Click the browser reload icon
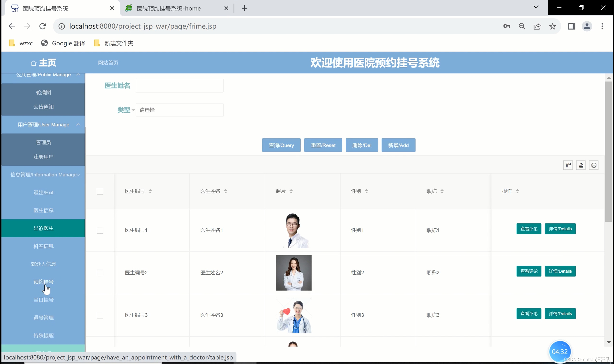 (43, 26)
